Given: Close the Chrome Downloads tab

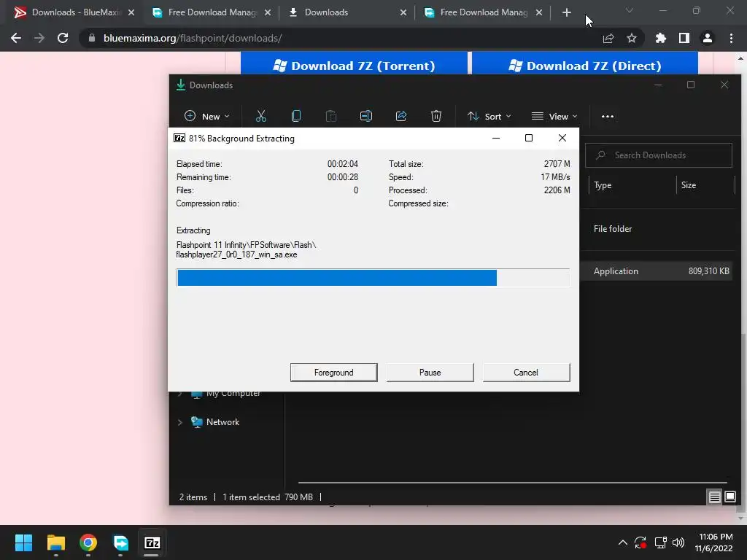Looking at the screenshot, I should [x=403, y=12].
